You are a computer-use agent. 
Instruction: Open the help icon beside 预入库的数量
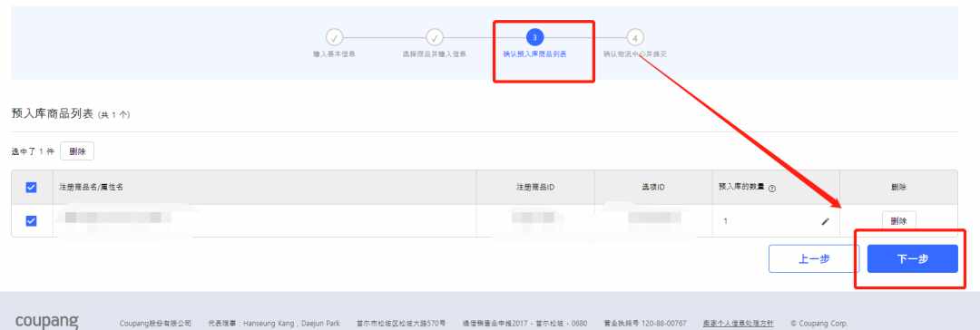772,189
